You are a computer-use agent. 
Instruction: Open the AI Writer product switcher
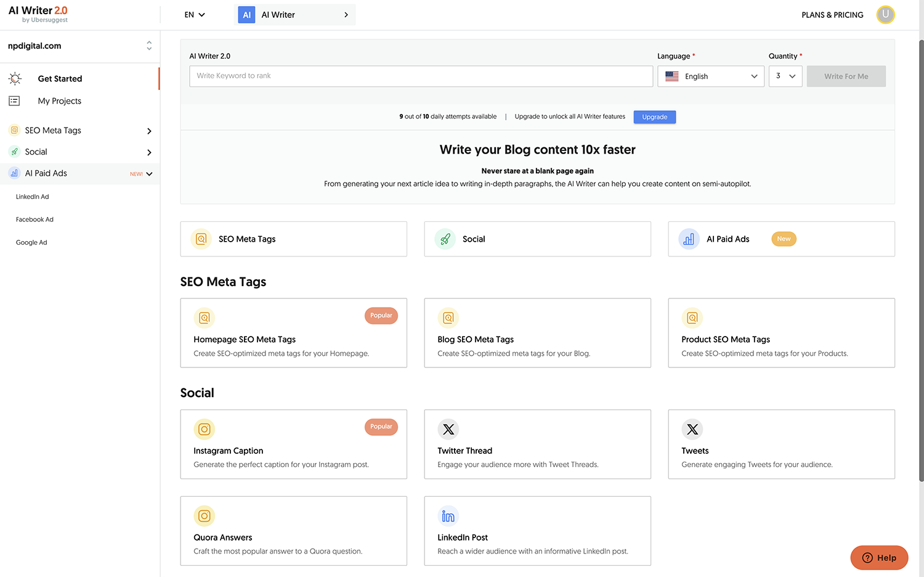[x=295, y=15]
